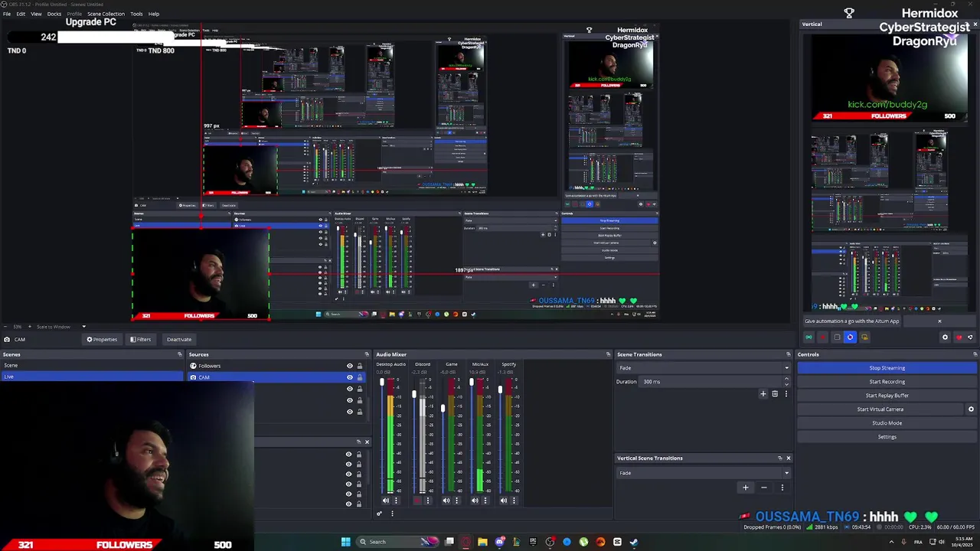Enable Studio Mode button
The image size is (980, 551).
(887, 423)
